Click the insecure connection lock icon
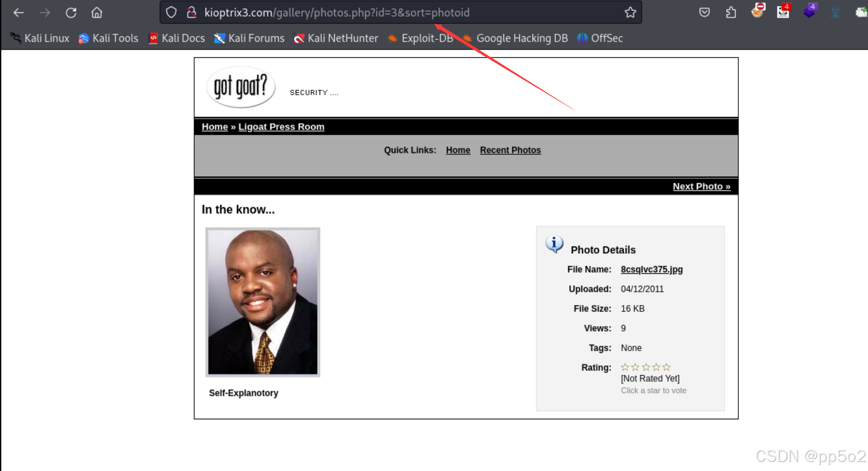 pyautogui.click(x=191, y=13)
